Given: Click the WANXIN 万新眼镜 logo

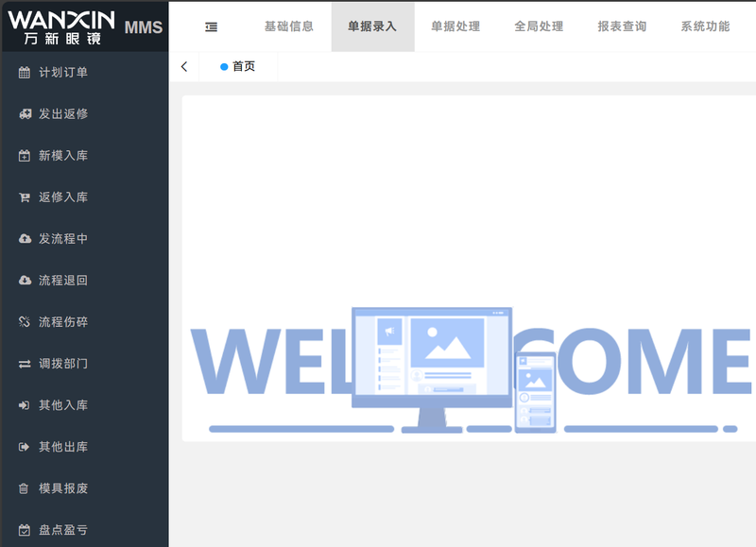Looking at the screenshot, I should (x=61, y=27).
